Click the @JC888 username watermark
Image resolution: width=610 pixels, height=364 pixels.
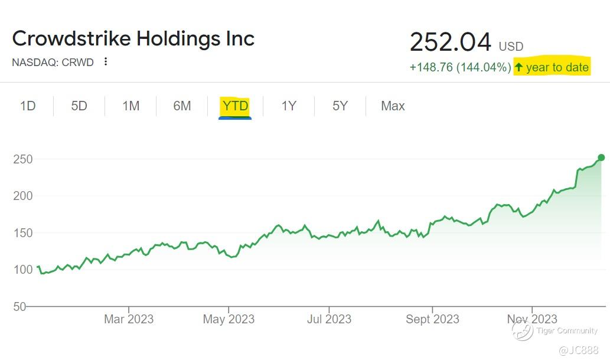(579, 350)
